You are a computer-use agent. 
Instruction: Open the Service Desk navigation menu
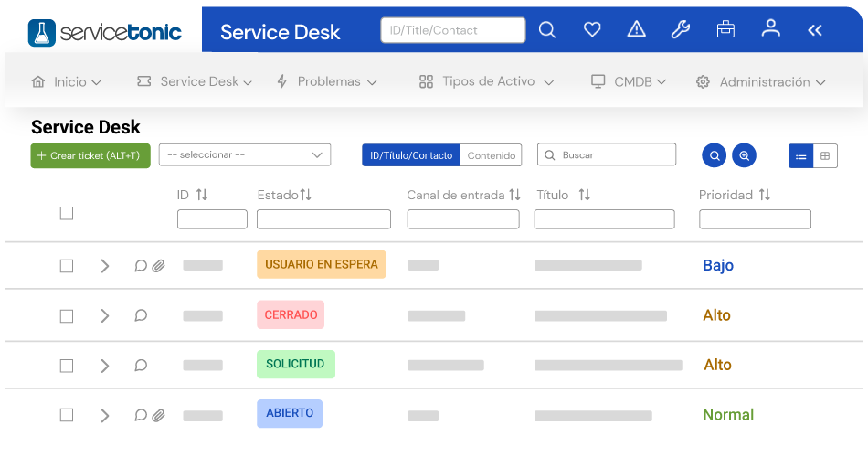[195, 82]
